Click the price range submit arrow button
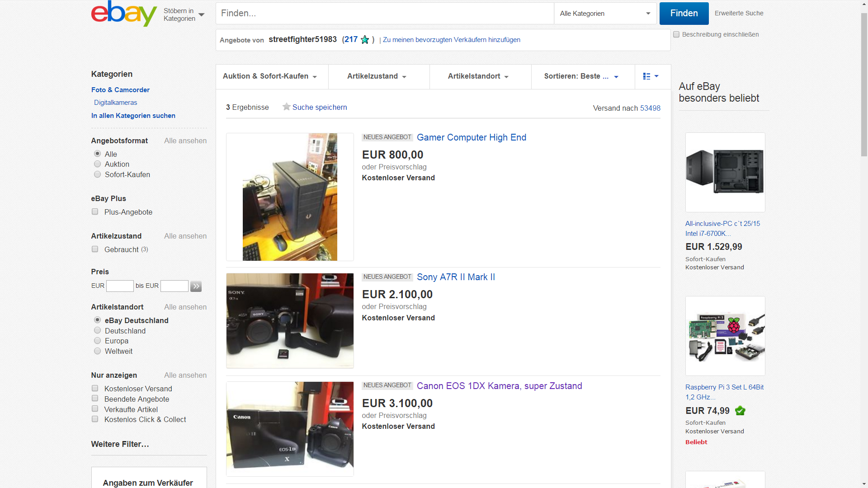Image resolution: width=868 pixels, height=488 pixels. pos(196,286)
